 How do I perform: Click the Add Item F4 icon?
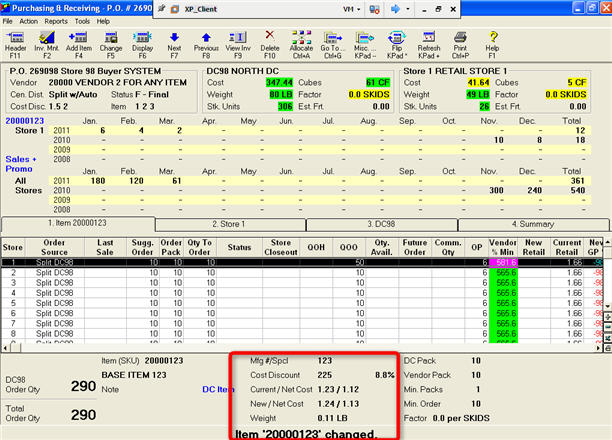[x=79, y=41]
